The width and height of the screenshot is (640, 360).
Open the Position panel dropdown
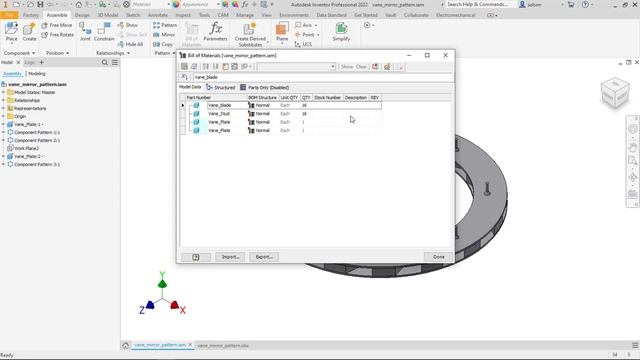click(x=57, y=53)
